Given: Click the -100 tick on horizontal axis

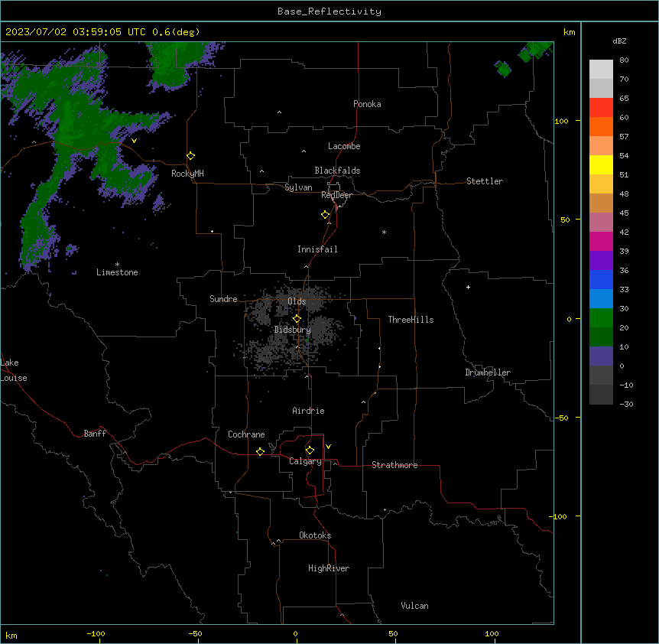Looking at the screenshot, I should [x=96, y=633].
